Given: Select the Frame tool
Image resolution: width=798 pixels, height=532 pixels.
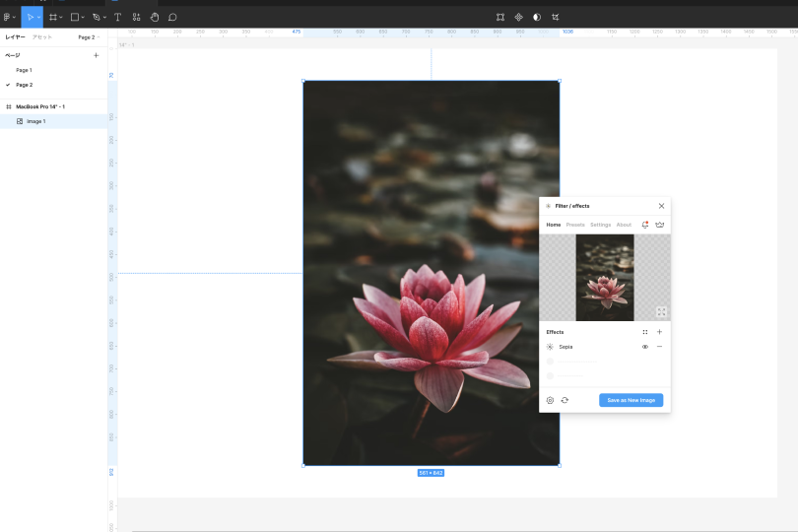Looking at the screenshot, I should tap(53, 18).
